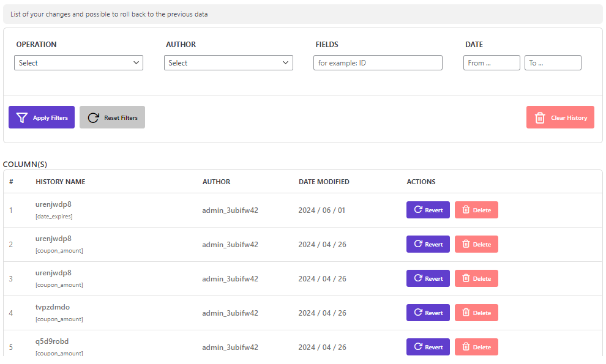Click revert icon for row 1 date_expires
Image resolution: width=606 pixels, height=364 pixels.
[x=418, y=210]
